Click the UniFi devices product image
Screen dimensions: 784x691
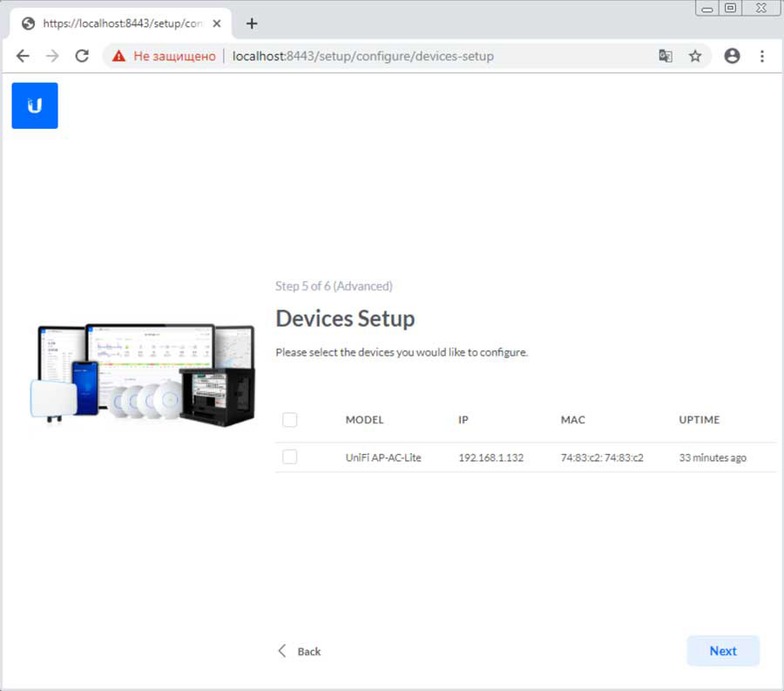[x=143, y=375]
